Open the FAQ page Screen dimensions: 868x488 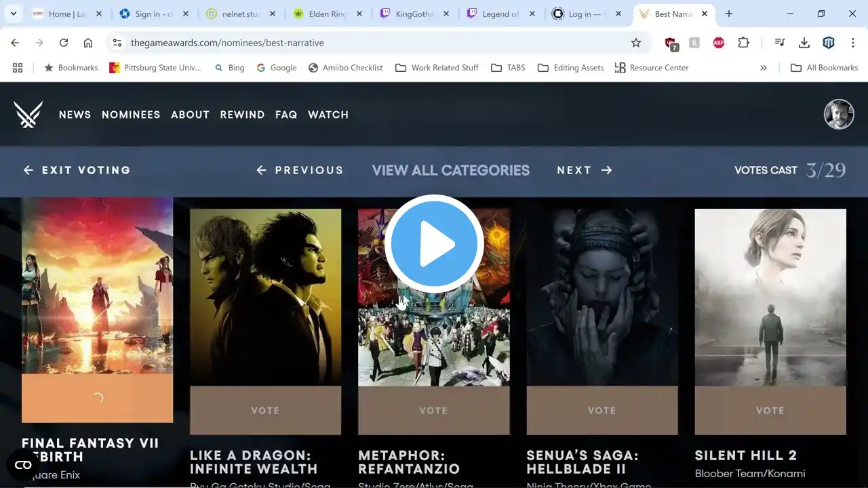(x=286, y=115)
